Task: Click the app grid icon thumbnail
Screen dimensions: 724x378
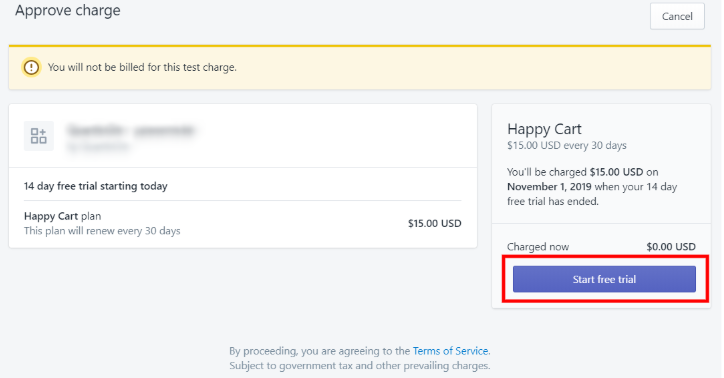Action: (x=39, y=136)
